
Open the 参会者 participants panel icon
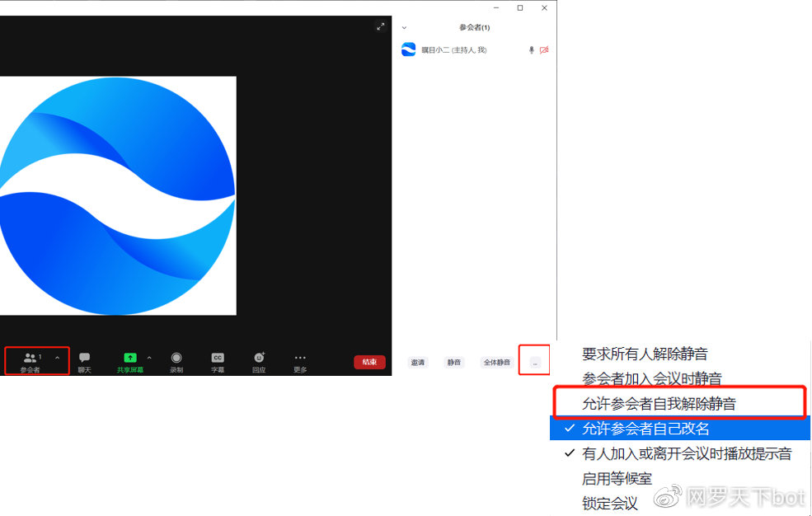tap(30, 358)
